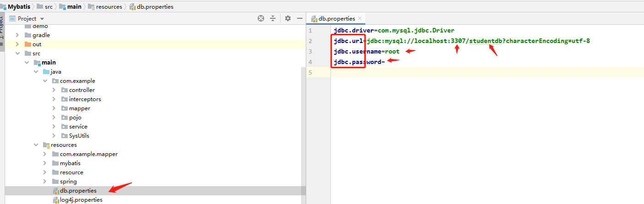644x204 pixels.
Task: Expand the service package arrow
Action: [54, 127]
